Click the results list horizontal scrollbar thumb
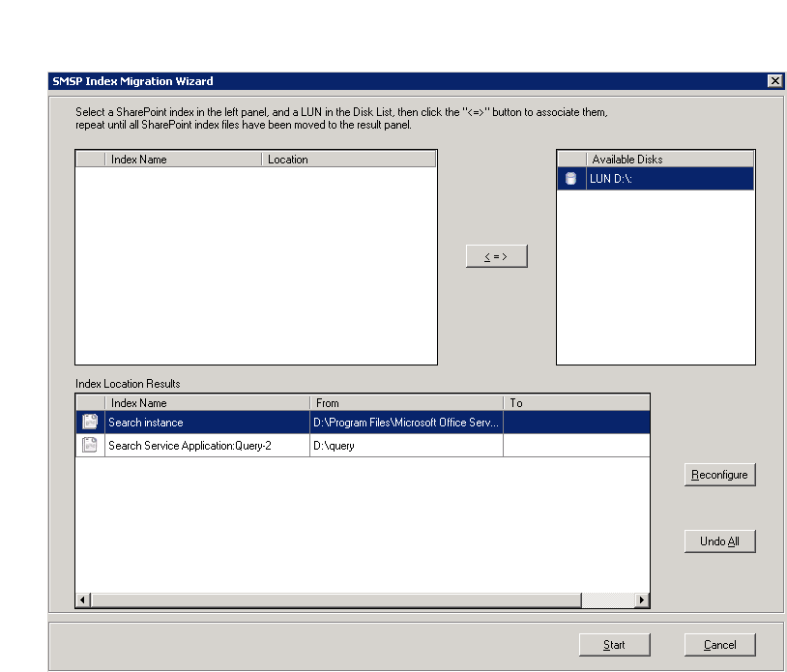The height and width of the screenshot is (672, 787). coord(335,599)
